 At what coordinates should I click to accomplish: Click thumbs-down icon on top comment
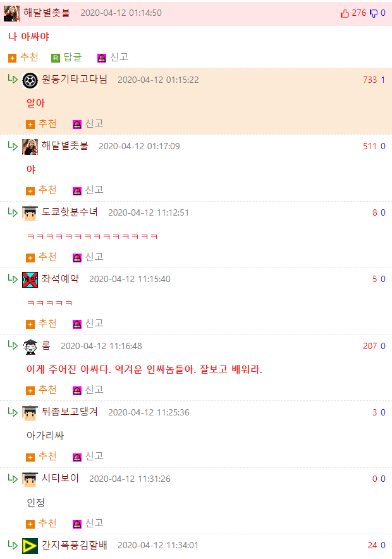pyautogui.click(x=373, y=13)
